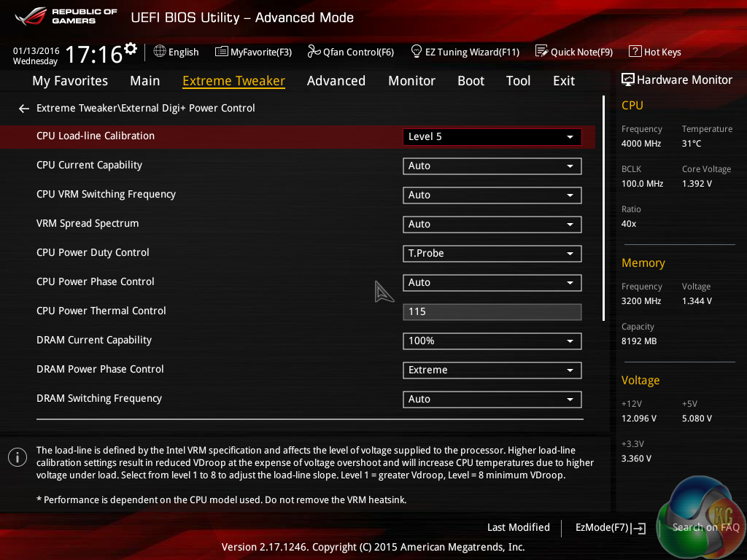Select VRM Spread Spectrum label

88,223
